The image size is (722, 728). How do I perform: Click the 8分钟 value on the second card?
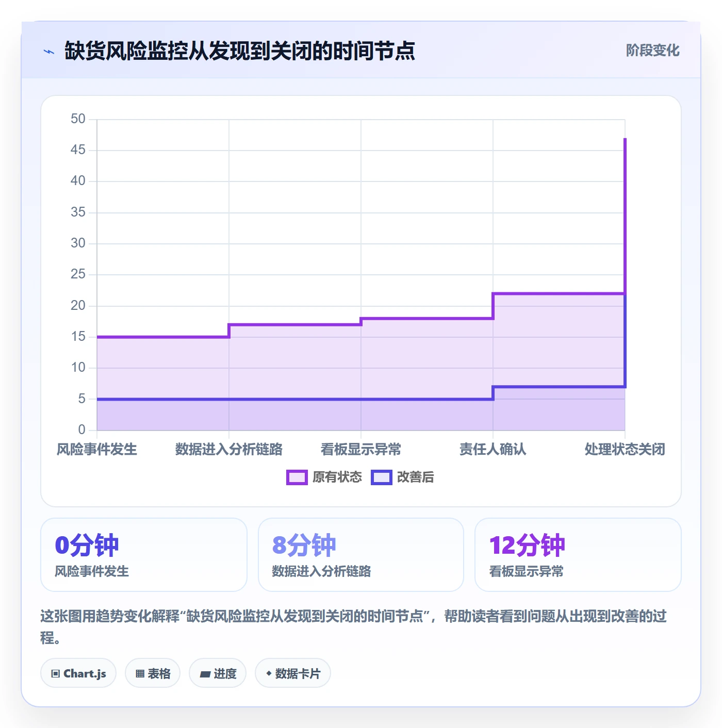click(x=304, y=545)
